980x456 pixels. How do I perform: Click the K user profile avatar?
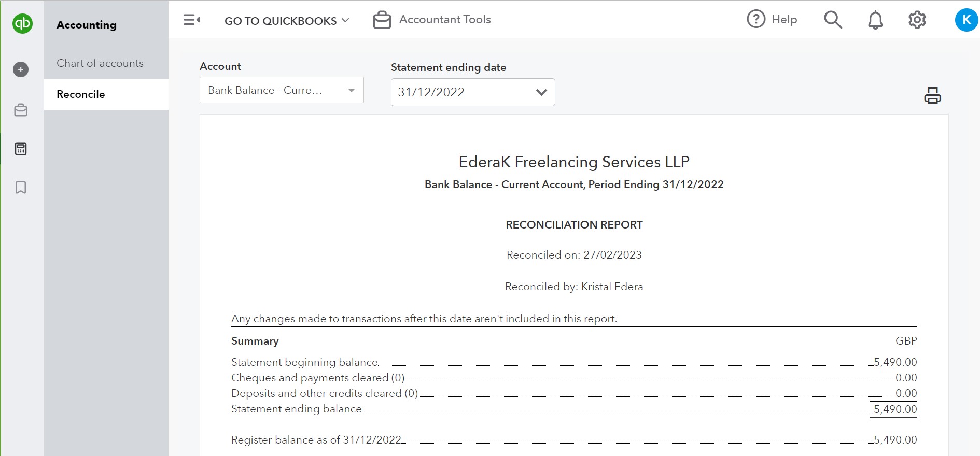(966, 20)
